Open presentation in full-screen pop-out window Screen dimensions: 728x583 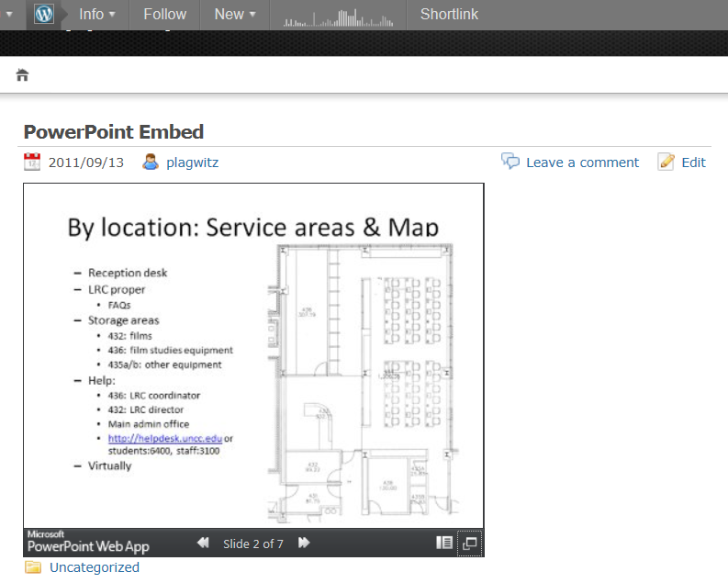coord(469,544)
